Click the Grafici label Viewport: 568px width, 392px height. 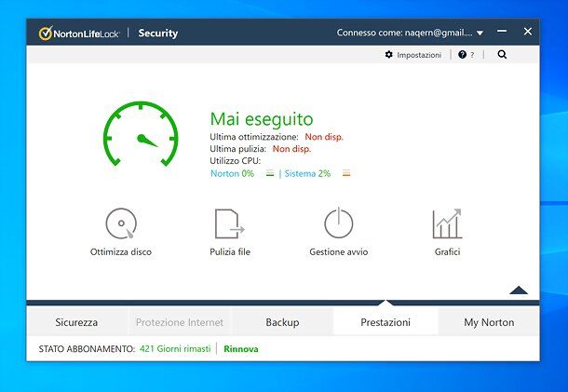tap(447, 251)
